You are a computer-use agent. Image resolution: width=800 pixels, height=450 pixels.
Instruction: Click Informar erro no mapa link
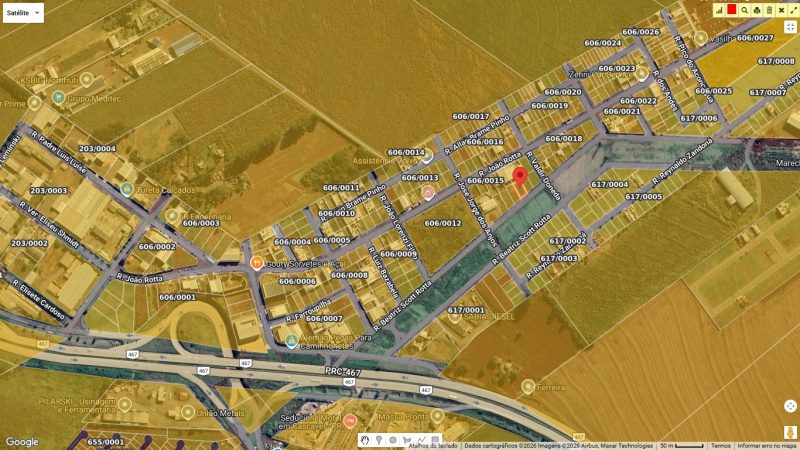[x=767, y=445]
